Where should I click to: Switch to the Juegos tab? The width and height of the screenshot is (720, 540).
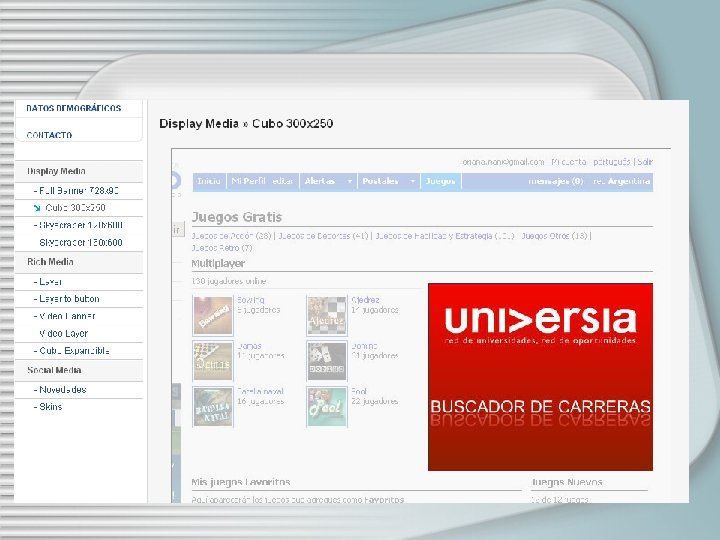[x=440, y=181]
